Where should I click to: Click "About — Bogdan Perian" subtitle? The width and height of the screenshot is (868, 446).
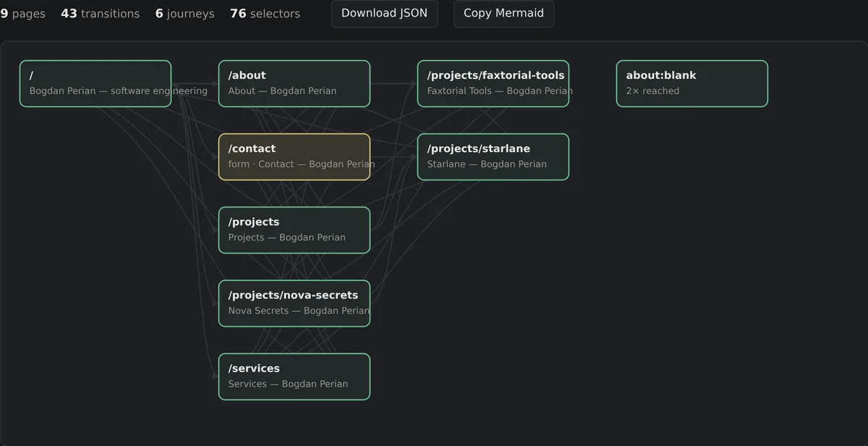tap(282, 91)
